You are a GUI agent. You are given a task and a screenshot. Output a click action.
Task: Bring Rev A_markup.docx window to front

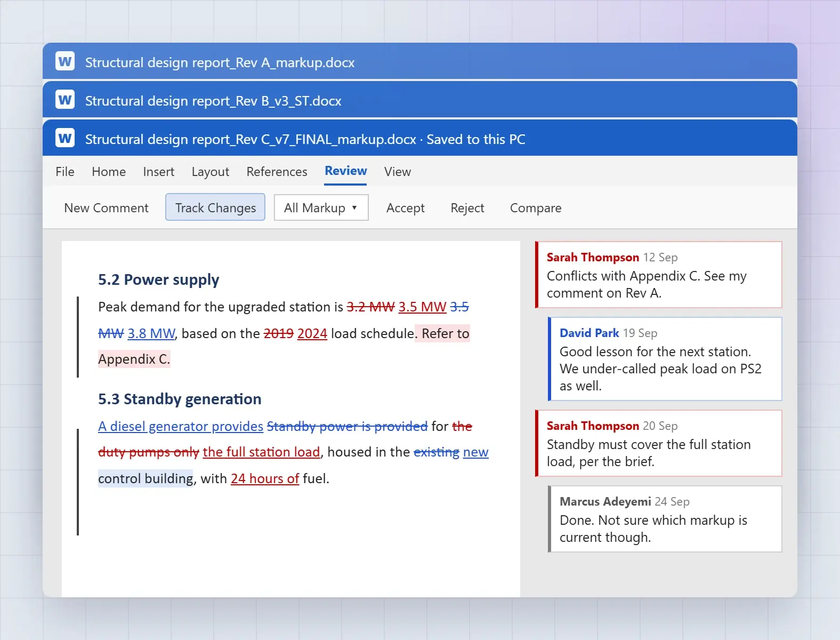coord(420,61)
